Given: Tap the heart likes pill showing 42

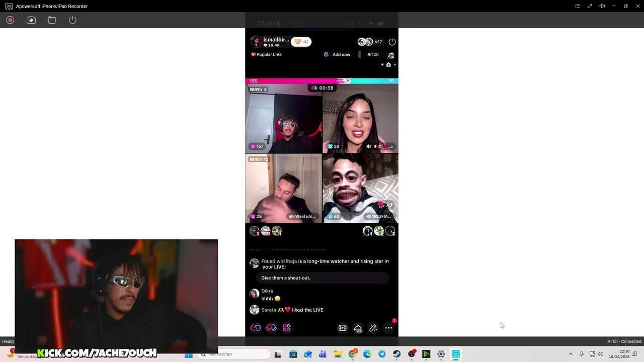Looking at the screenshot, I should 301,42.
